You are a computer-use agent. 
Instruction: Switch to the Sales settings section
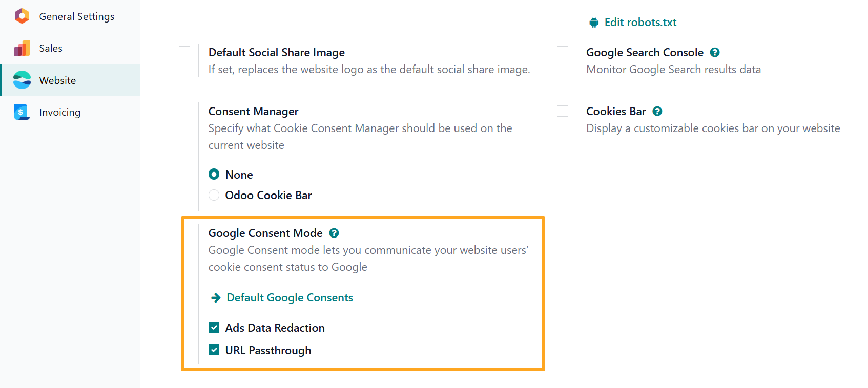click(51, 48)
